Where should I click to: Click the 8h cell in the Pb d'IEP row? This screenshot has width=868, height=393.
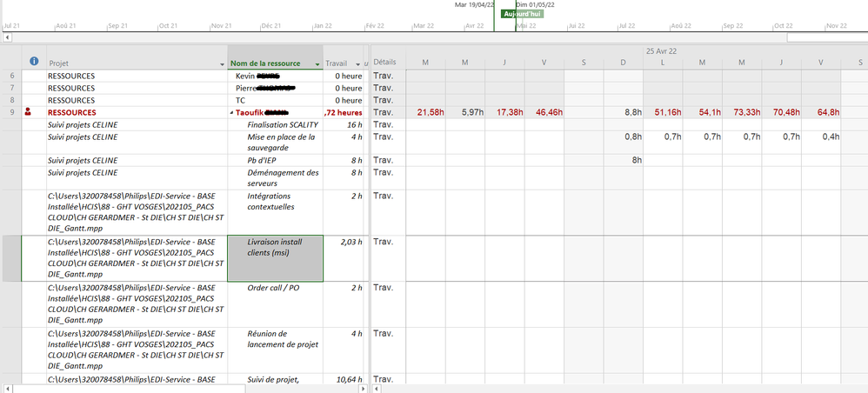pyautogui.click(x=624, y=161)
